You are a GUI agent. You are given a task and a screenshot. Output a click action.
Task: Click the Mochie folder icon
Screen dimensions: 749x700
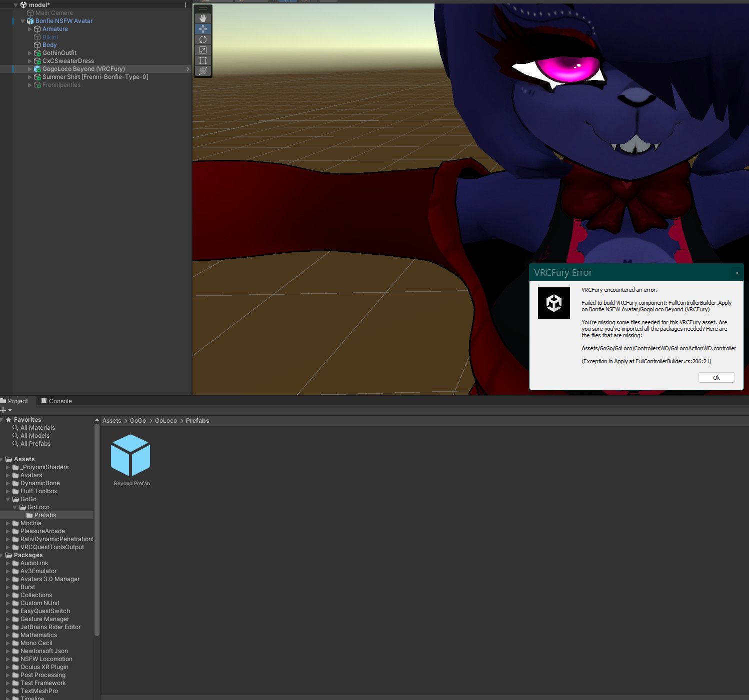coord(15,523)
